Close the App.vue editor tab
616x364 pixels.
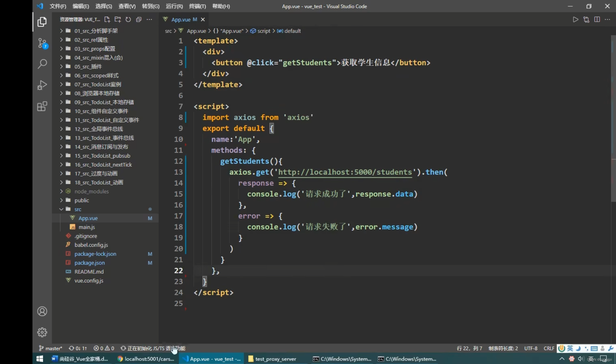(x=203, y=20)
